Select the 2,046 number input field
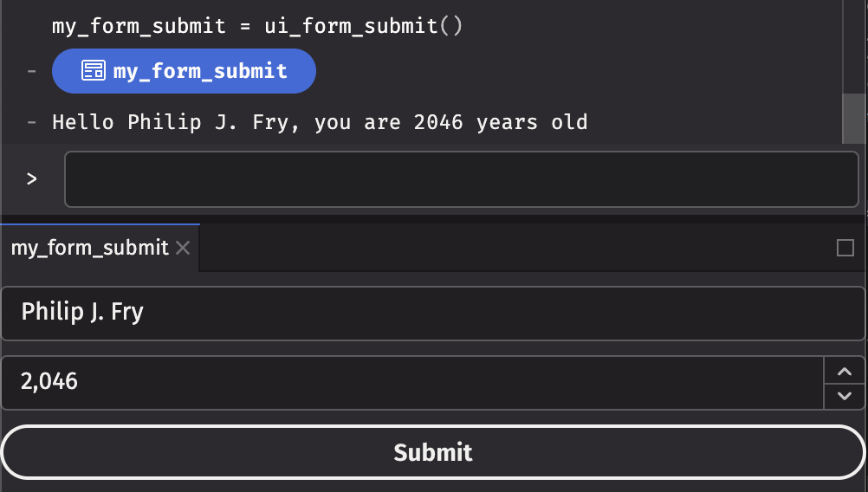Image resolution: width=868 pixels, height=492 pixels. click(x=411, y=382)
